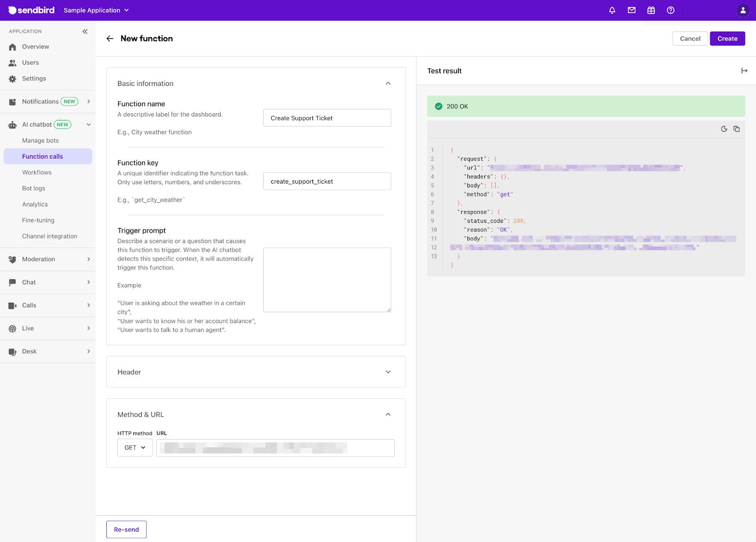Collapse the left application sidebar
The width and height of the screenshot is (756, 542).
[x=85, y=31]
